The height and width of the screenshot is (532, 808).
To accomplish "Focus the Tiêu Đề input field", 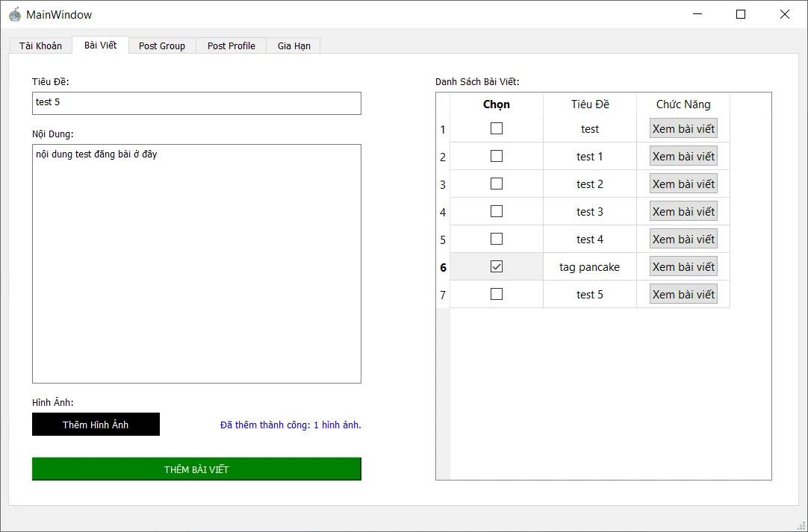I will tap(196, 103).
